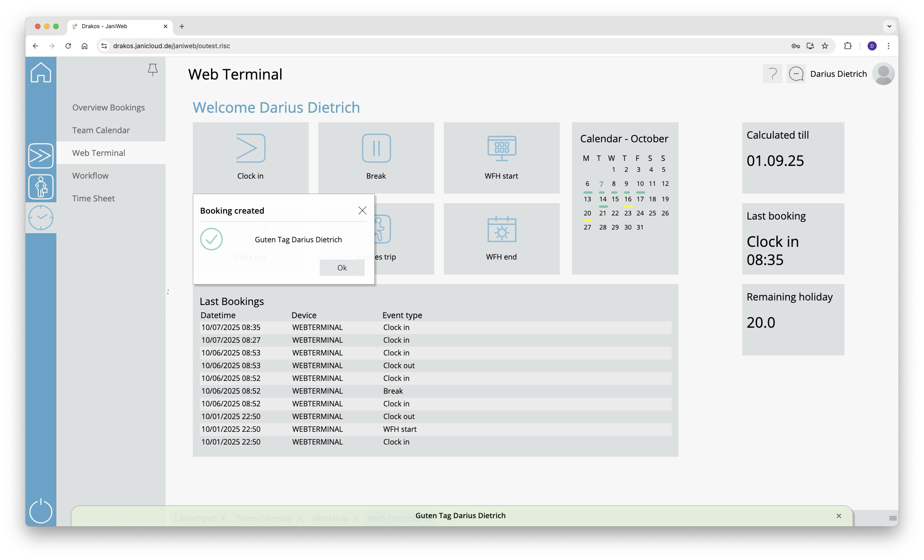The image size is (924, 560).
Task: Open the employee figure module icon
Action: [41, 187]
